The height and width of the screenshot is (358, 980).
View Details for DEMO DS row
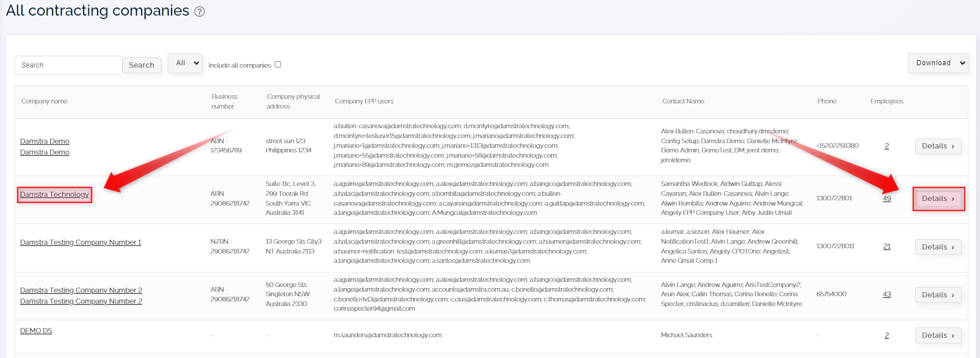(x=938, y=335)
